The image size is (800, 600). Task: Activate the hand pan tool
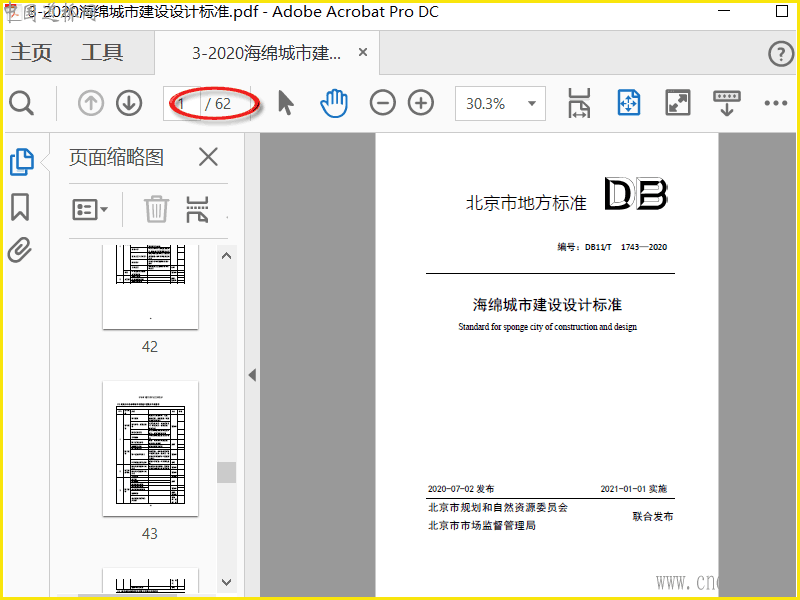334,103
